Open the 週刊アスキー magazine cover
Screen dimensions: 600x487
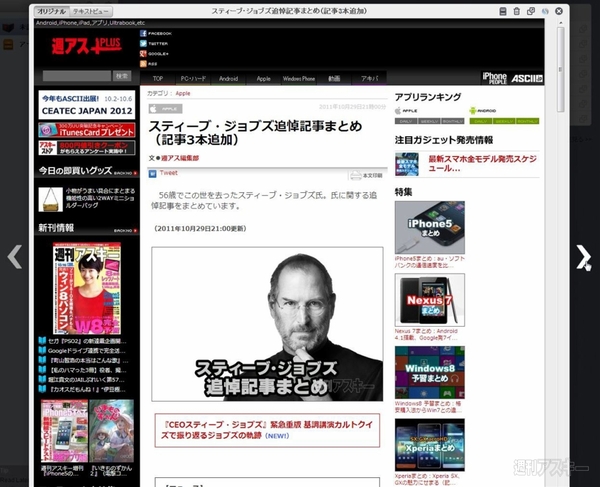pos(87,288)
